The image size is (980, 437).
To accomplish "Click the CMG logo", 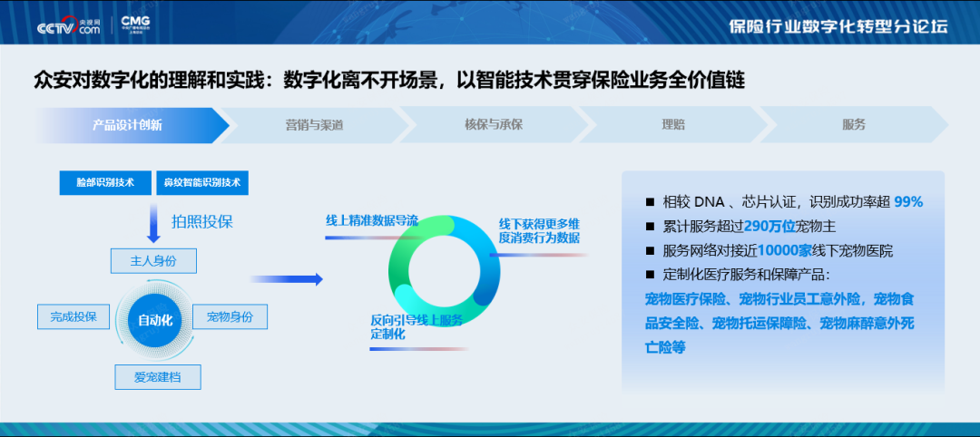I will point(135,25).
